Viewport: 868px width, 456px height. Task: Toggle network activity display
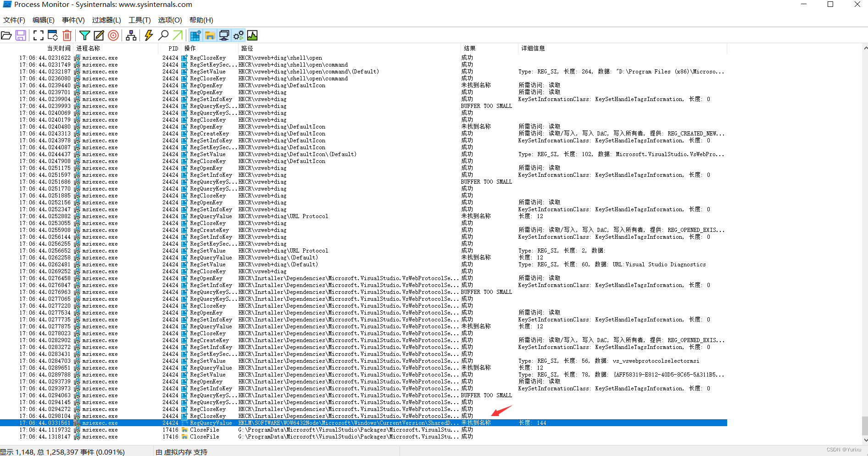pyautogui.click(x=224, y=35)
